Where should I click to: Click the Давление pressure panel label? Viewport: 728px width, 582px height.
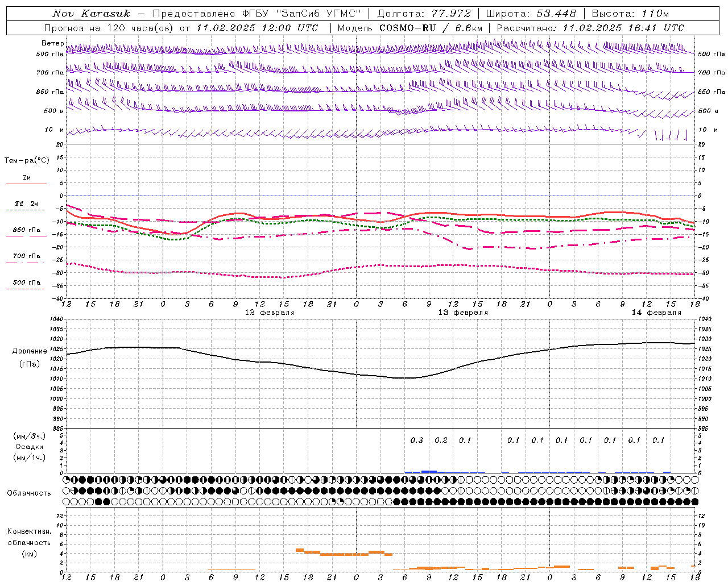pos(30,351)
